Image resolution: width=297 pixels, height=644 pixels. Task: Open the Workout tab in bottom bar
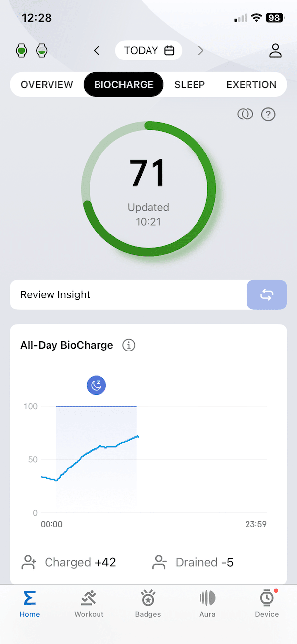click(89, 604)
